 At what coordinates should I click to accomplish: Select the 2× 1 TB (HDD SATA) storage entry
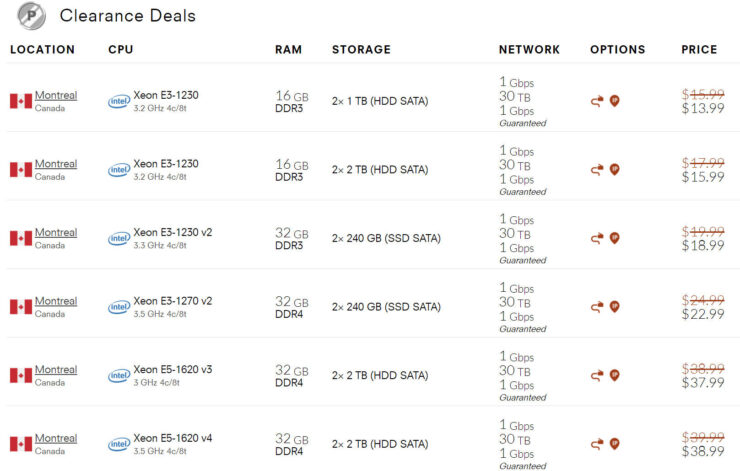(x=380, y=101)
